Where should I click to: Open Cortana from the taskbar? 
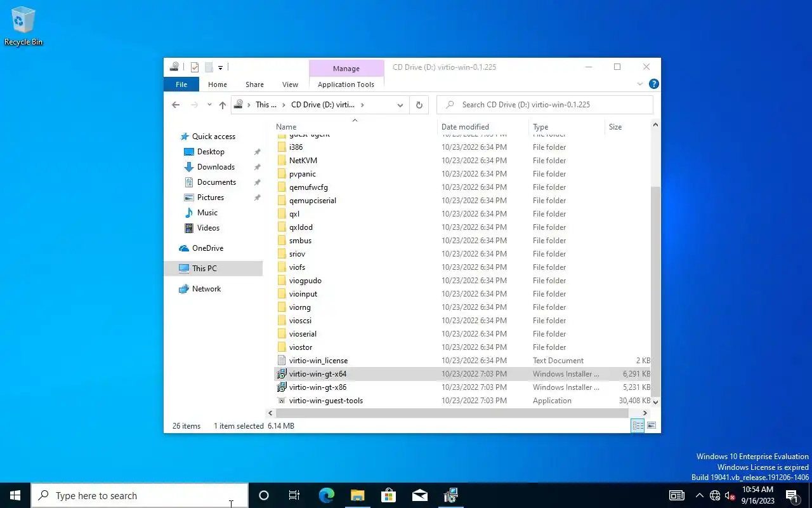click(x=264, y=495)
